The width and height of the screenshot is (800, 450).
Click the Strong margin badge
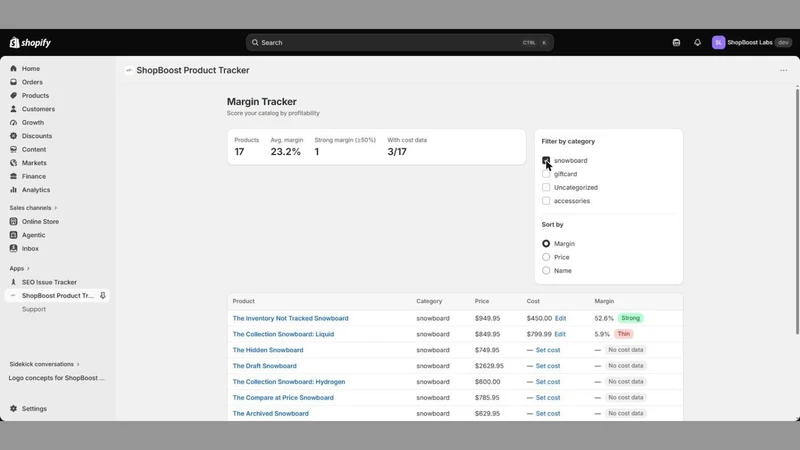[631, 318]
